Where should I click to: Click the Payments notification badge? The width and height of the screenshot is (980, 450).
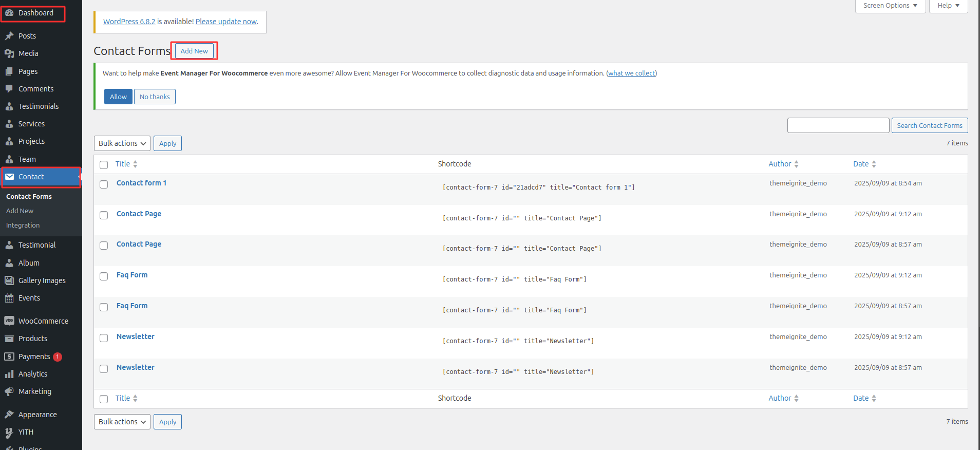[x=58, y=357]
